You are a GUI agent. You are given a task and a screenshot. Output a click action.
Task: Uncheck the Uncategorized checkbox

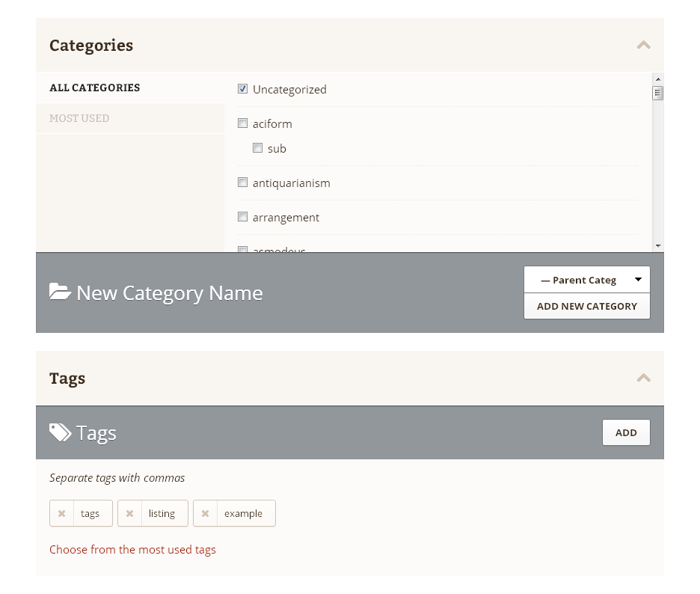[242, 89]
